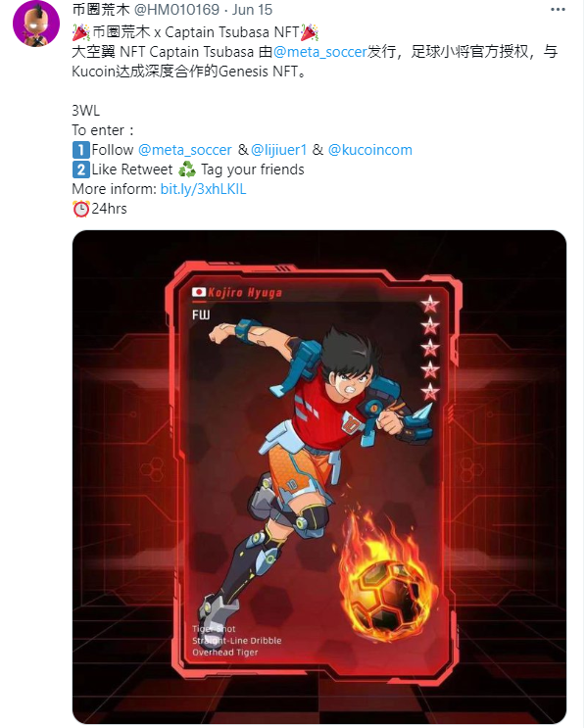This screenshot has width=586, height=728.
Task: Click the Japan flag icon on the card
Action: [199, 292]
